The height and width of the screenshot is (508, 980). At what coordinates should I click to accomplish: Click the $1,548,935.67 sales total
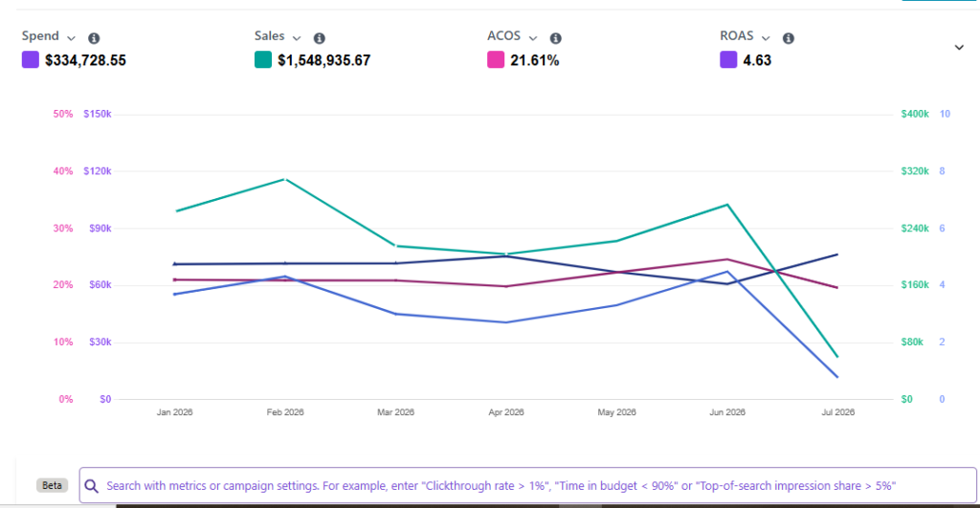click(323, 60)
